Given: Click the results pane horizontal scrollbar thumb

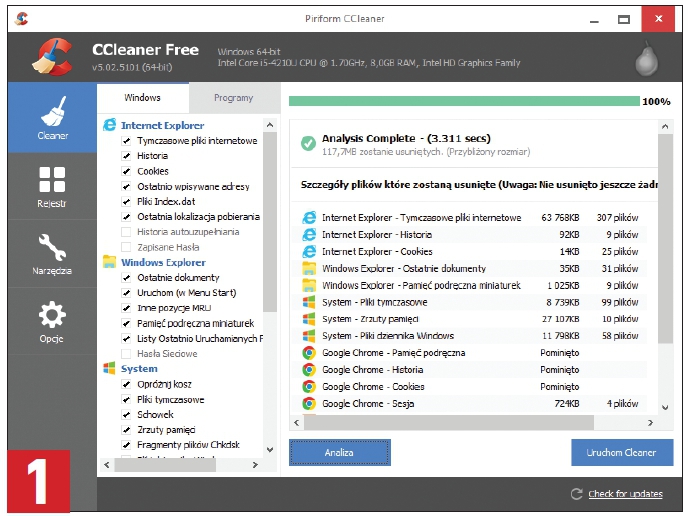Looking at the screenshot, I should 449,423.
